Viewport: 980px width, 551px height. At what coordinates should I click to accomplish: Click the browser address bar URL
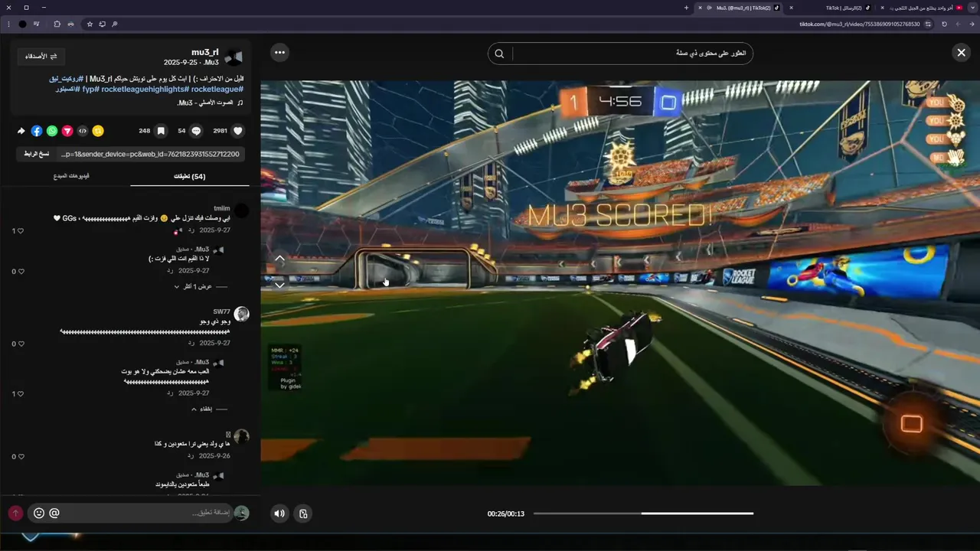pyautogui.click(x=859, y=24)
